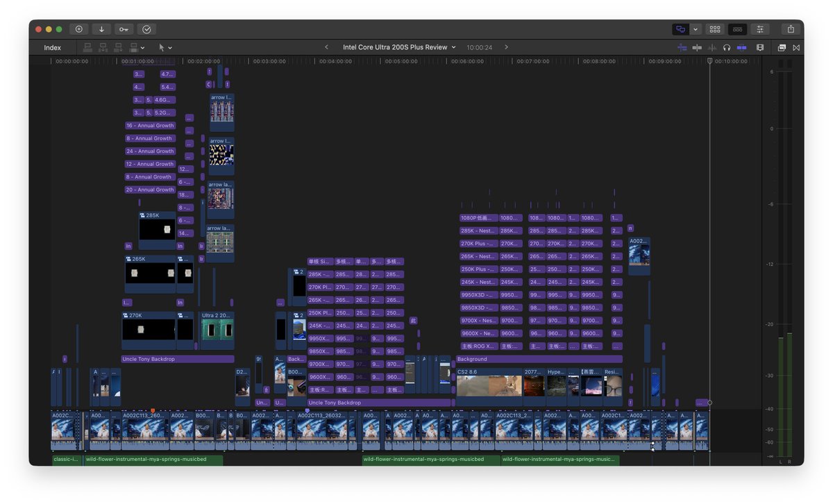
Task: Select the 9700X - Nes... title
Action: (x=478, y=321)
